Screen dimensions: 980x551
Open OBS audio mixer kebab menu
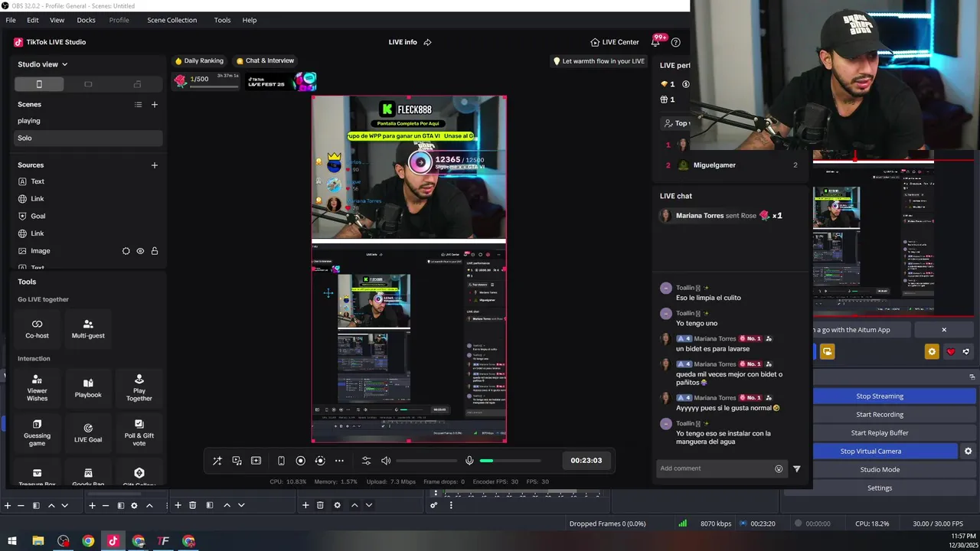pos(451,505)
